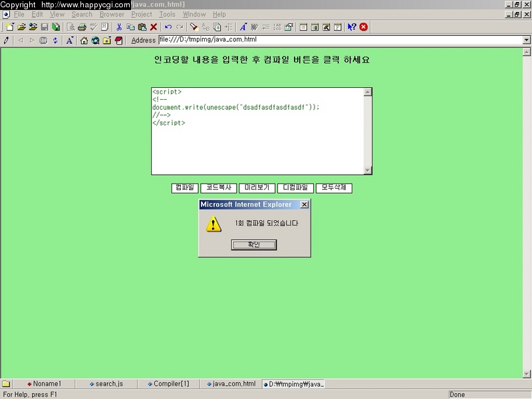Screen dimensions: 532x399
Task: Open the Project menu
Action: (142, 14)
